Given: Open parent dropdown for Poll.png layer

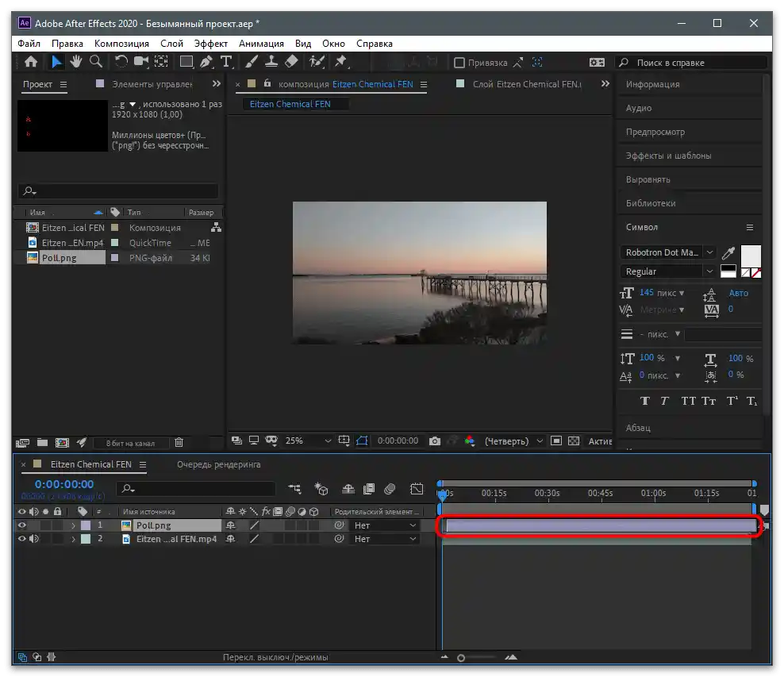Looking at the screenshot, I should click(385, 525).
